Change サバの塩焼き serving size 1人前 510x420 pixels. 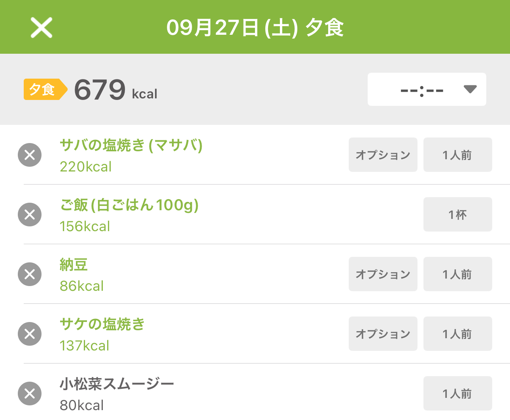(x=457, y=155)
